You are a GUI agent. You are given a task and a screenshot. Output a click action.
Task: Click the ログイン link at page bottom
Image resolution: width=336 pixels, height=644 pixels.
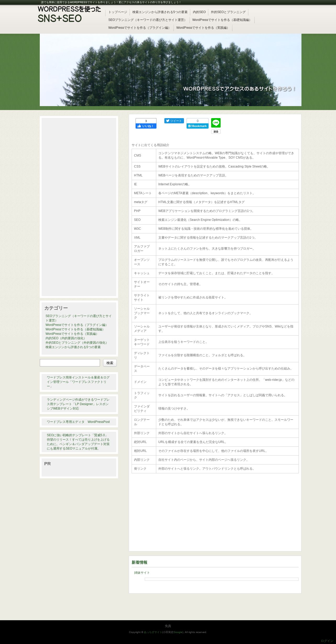(327, 641)
